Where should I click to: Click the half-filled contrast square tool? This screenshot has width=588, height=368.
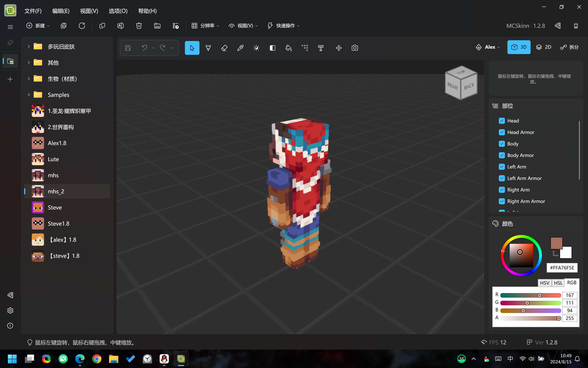click(x=272, y=48)
